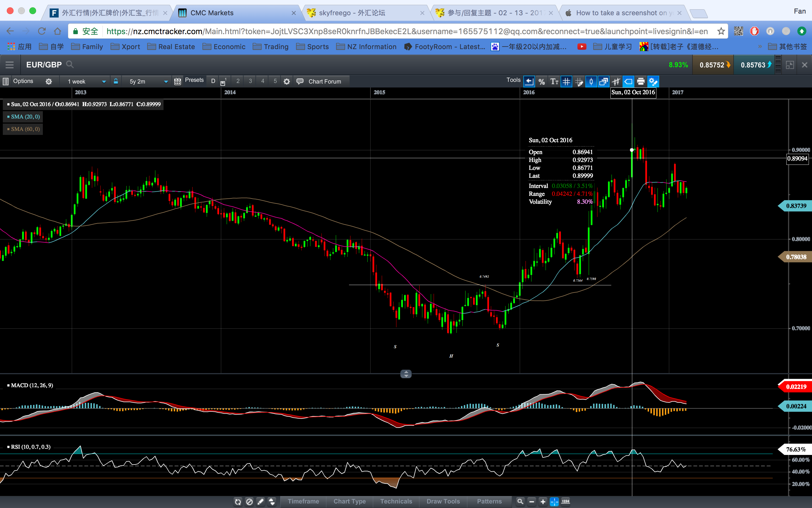Select preset 4

click(x=263, y=81)
